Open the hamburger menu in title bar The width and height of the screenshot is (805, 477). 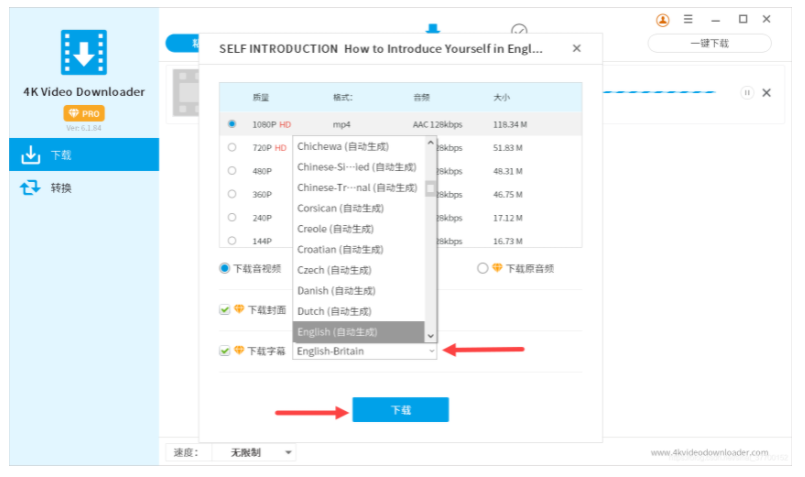point(688,19)
